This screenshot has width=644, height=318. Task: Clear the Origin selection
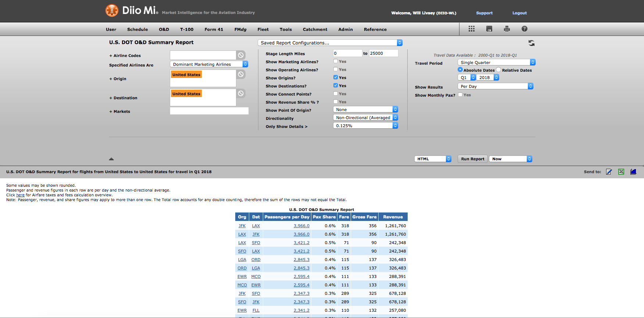coord(241,74)
